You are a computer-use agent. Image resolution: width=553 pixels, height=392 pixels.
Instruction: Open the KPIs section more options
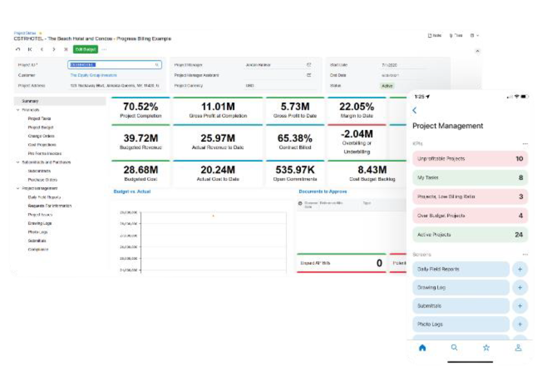tap(525, 144)
